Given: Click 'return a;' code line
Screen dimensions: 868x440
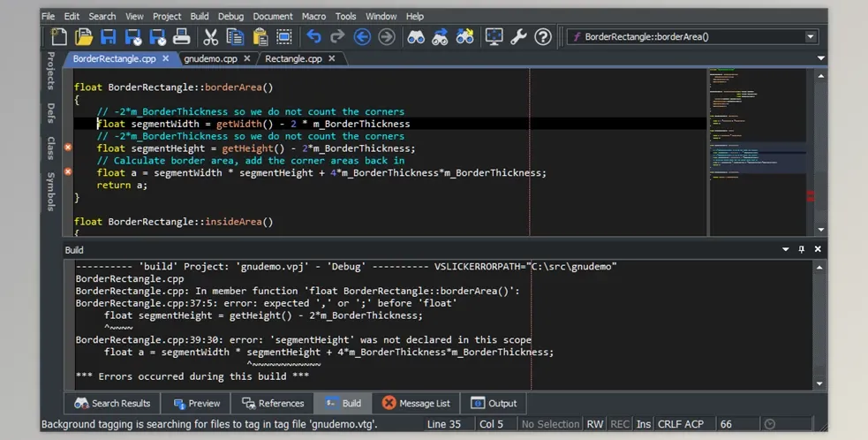Looking at the screenshot, I should point(122,185).
